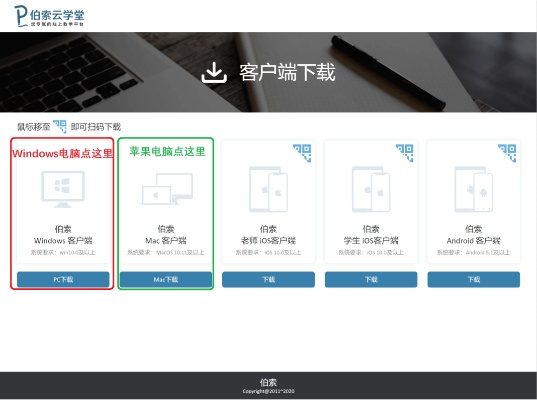The height and width of the screenshot is (400, 537).
Task: Select the Mac 客户端 label
Action: (x=166, y=240)
